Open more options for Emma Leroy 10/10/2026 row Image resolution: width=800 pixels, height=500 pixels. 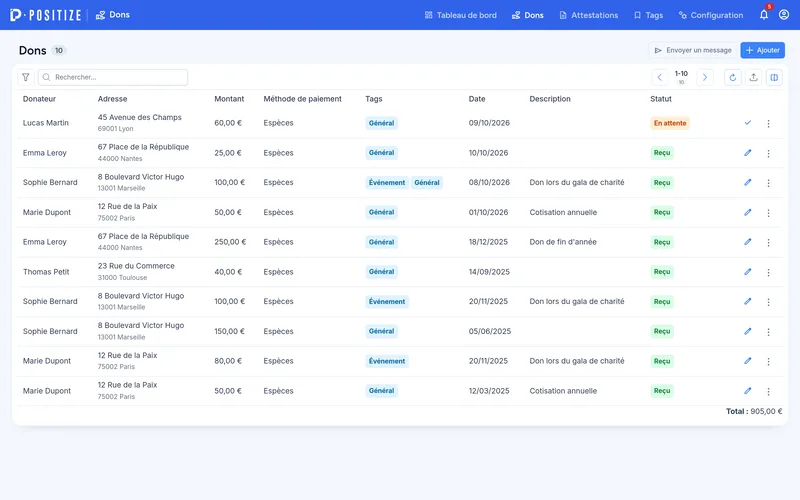point(768,153)
